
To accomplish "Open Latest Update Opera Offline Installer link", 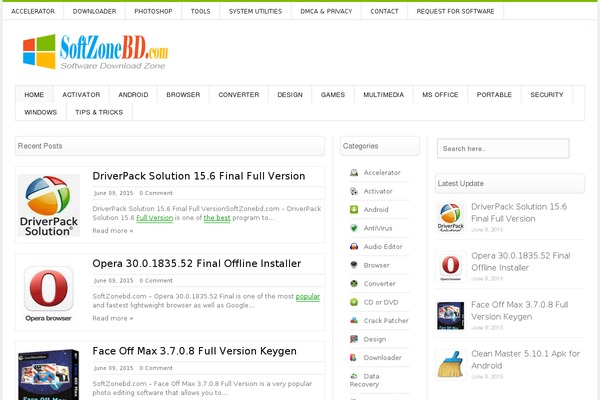I will click(x=521, y=261).
